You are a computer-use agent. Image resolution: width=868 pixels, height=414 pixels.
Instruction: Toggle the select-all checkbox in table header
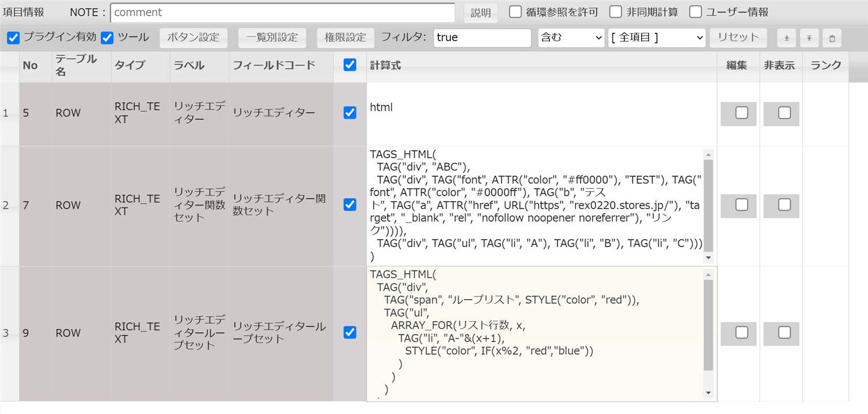pos(350,65)
